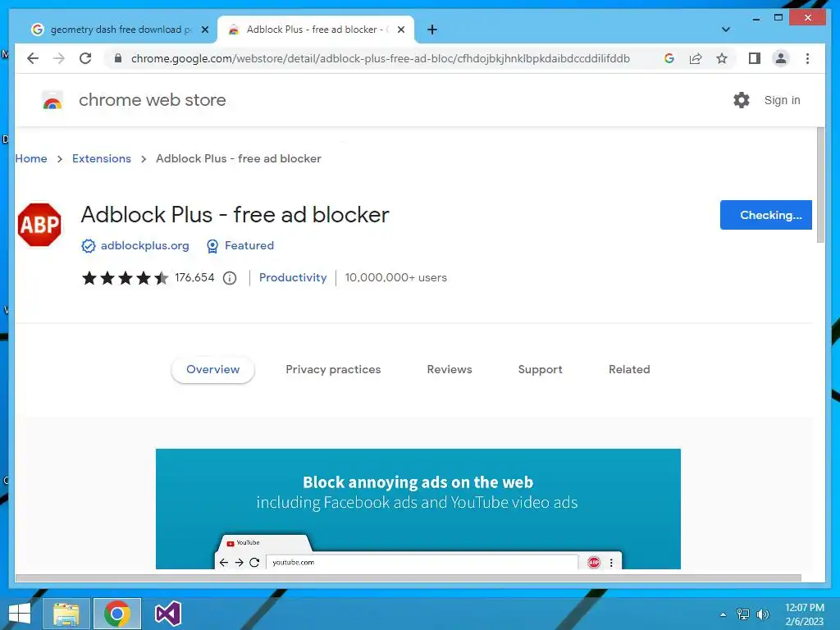Image resolution: width=840 pixels, height=630 pixels.
Task: Open the Windows Start menu
Action: [20, 614]
